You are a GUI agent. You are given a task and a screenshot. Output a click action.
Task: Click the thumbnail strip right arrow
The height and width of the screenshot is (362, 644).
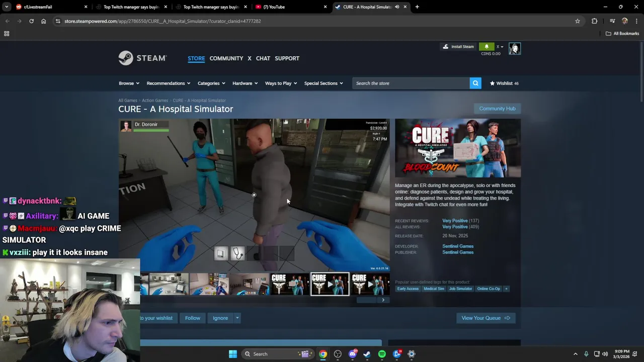[383, 300]
